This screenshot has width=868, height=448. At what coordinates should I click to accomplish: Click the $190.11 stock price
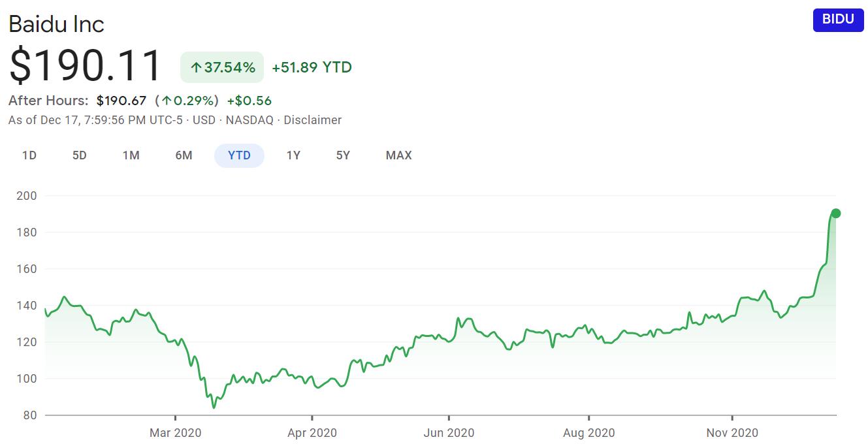pos(86,65)
